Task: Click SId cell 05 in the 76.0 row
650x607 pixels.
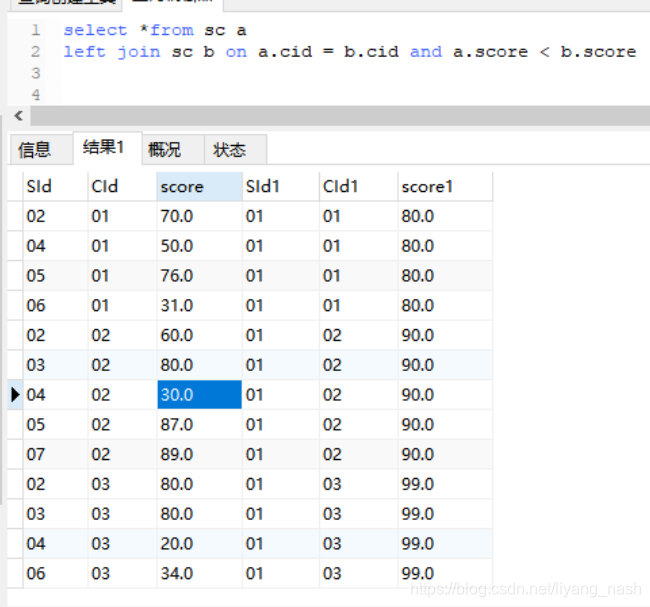Action: click(56, 276)
